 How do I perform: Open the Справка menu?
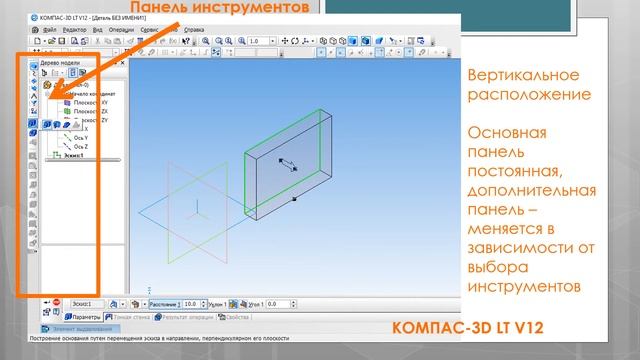pyautogui.click(x=194, y=30)
